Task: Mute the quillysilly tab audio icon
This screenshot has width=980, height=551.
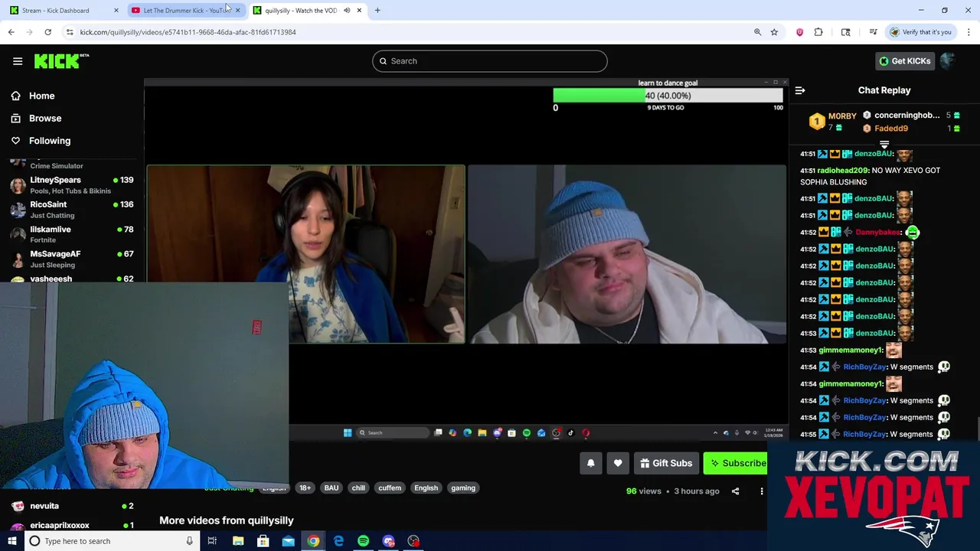Action: 347,11
